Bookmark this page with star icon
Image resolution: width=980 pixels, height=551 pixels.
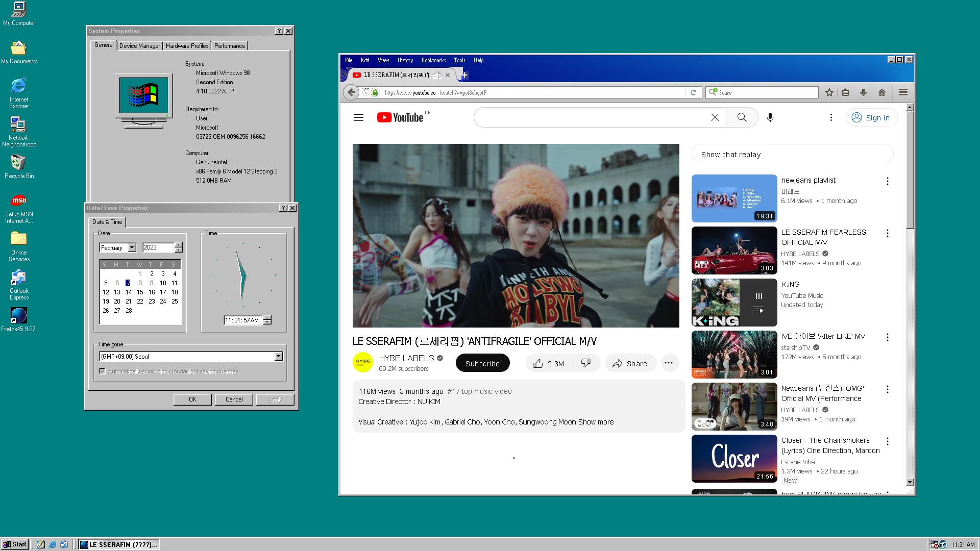(x=829, y=92)
